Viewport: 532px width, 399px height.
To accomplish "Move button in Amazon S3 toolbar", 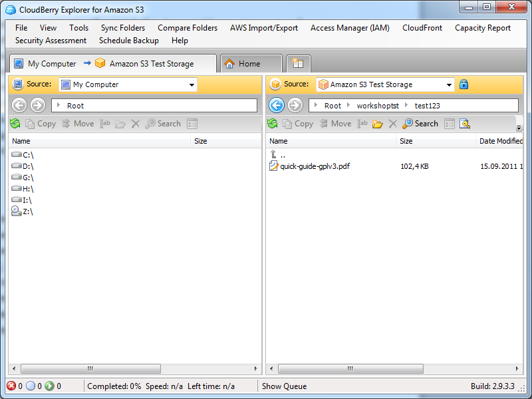I will [x=335, y=124].
